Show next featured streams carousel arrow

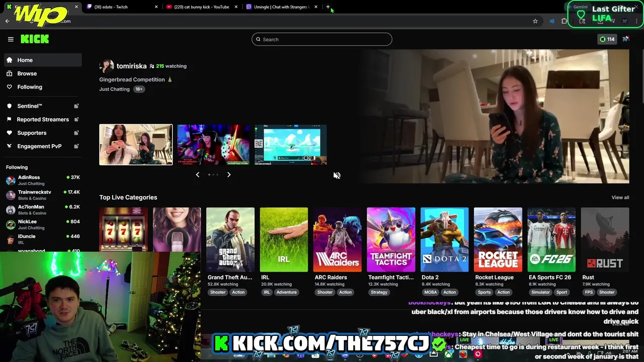point(229,174)
